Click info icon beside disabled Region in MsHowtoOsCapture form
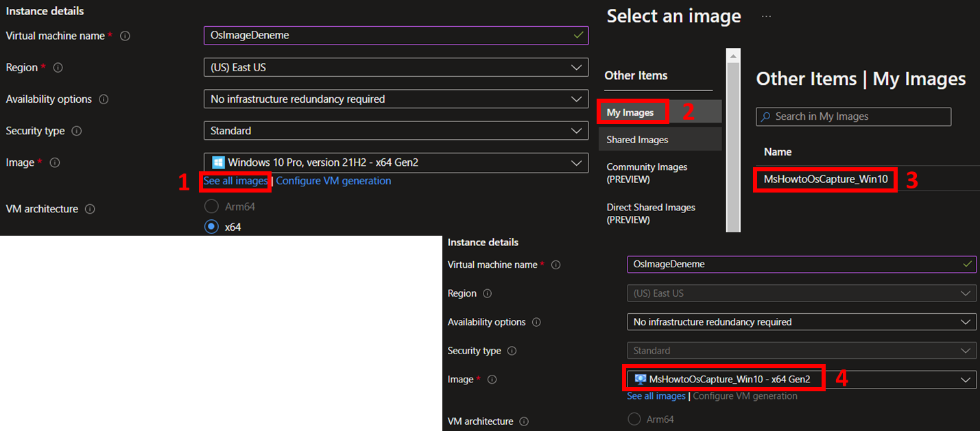The height and width of the screenshot is (431, 980). tap(488, 293)
